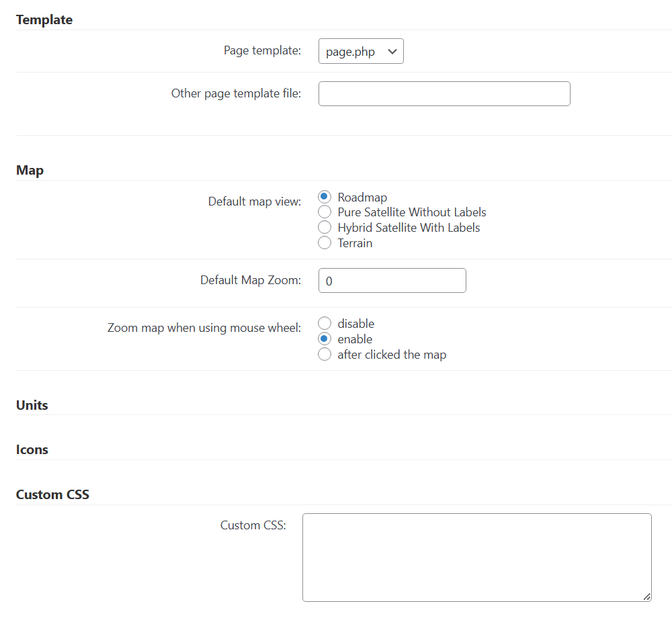The width and height of the screenshot is (672, 618).
Task: Select disable for mouse wheel zoom
Action: (x=325, y=323)
